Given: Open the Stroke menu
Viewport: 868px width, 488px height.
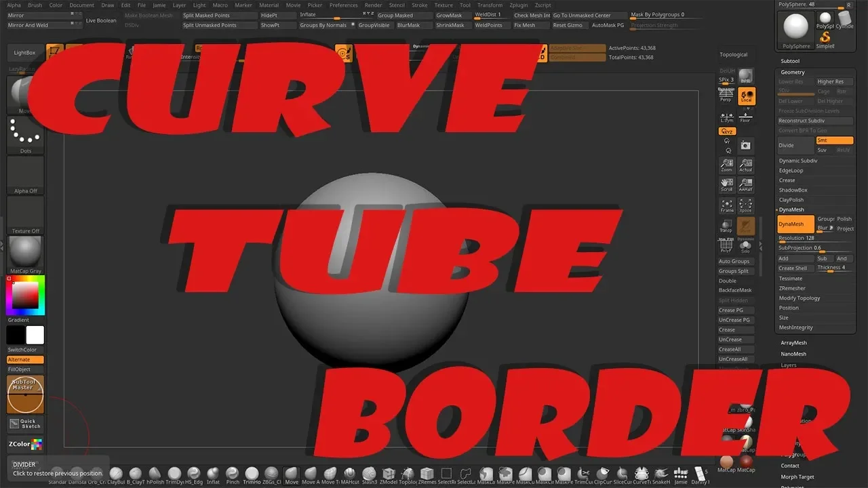Looking at the screenshot, I should (420, 5).
